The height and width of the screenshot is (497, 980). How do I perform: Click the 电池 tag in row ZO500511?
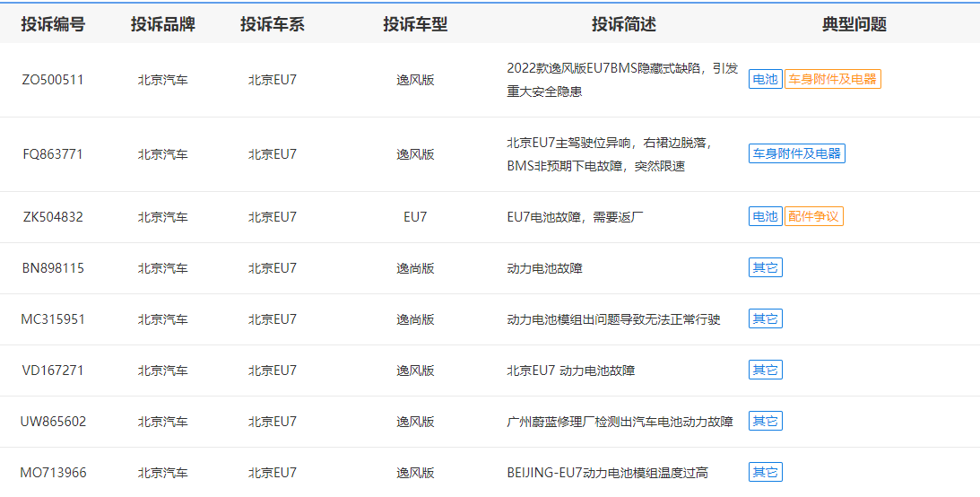click(765, 80)
